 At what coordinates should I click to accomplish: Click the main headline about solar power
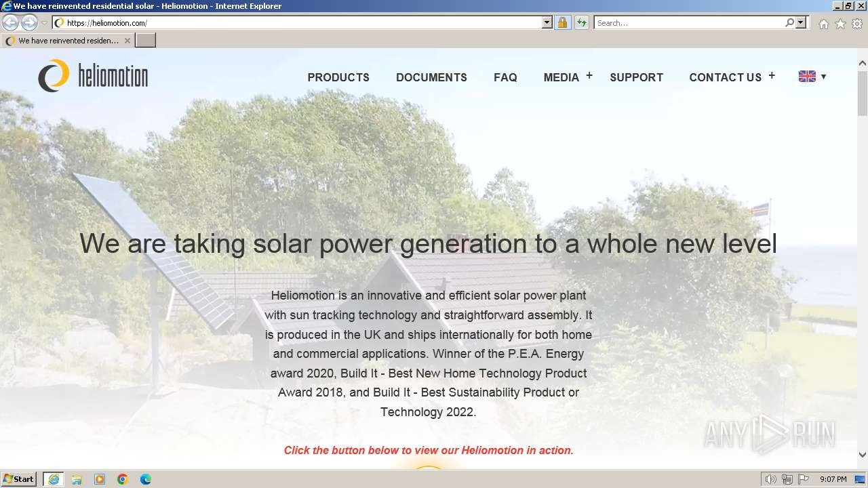click(x=428, y=243)
